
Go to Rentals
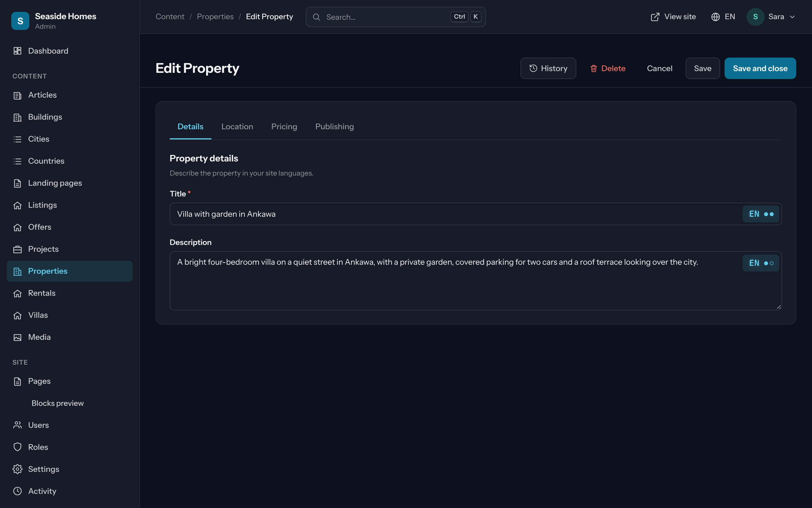[69, 293]
